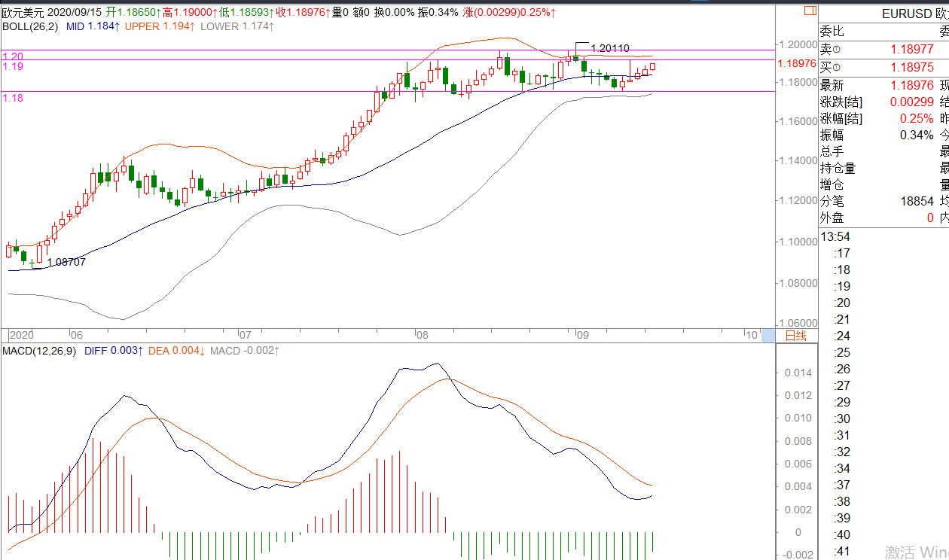Click the magenta 1.20 level label
This screenshot has width=949, height=560.
(x=13, y=56)
